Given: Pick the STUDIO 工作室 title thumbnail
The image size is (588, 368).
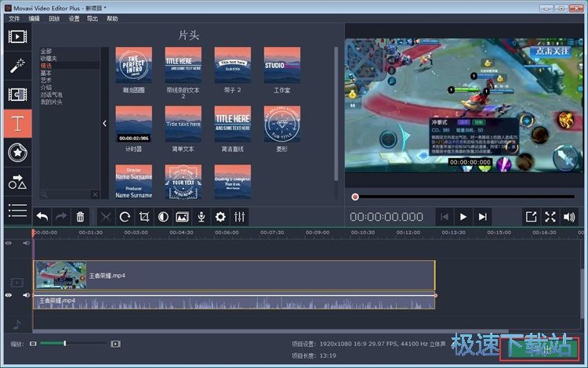Looking at the screenshot, I should [282, 65].
